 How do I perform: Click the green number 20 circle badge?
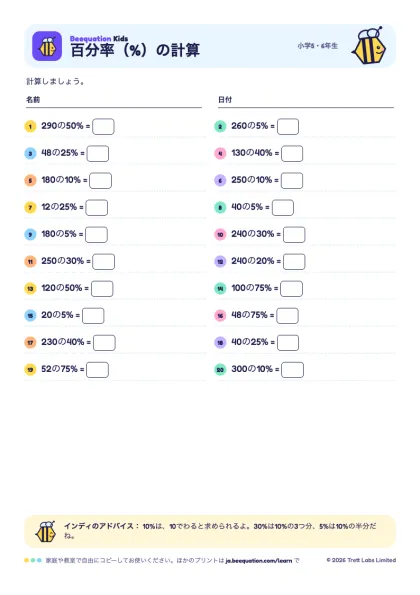(220, 370)
